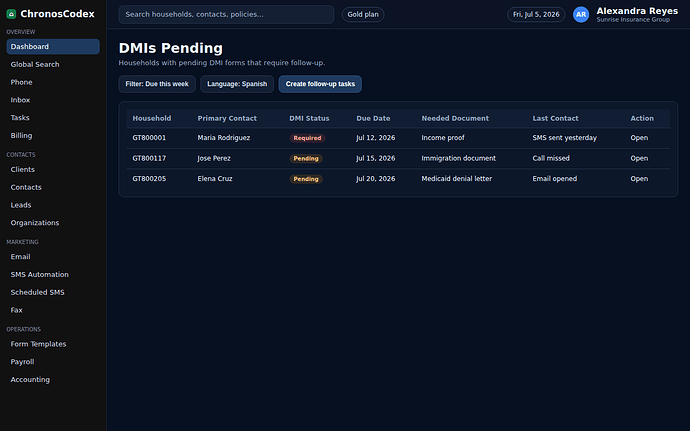Click the Needed Document column header

(455, 118)
